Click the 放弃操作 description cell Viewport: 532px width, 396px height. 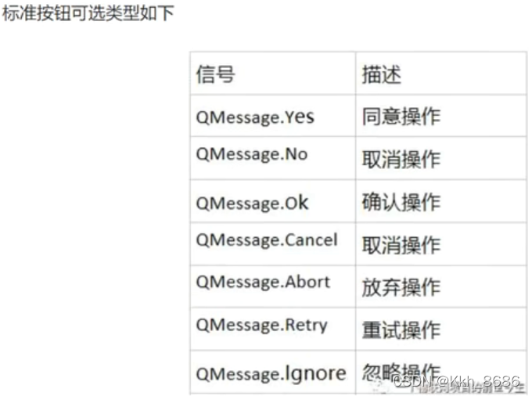pos(441,286)
